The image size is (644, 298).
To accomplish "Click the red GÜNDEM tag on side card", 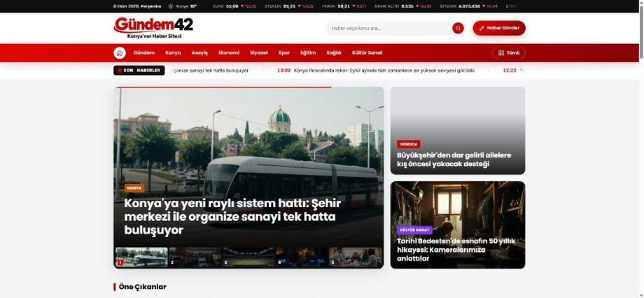I will pos(408,144).
